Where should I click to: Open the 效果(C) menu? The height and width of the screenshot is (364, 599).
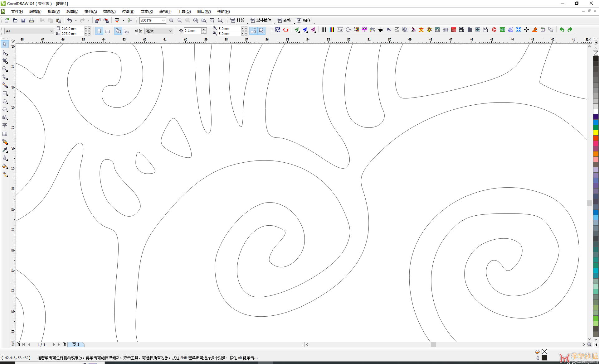pyautogui.click(x=109, y=12)
